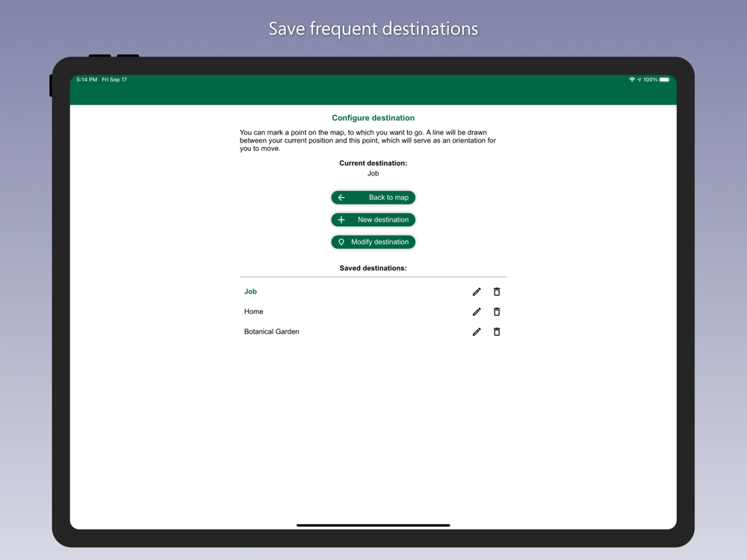Click the Wi-Fi status icon
This screenshot has width=747, height=560.
coord(632,80)
